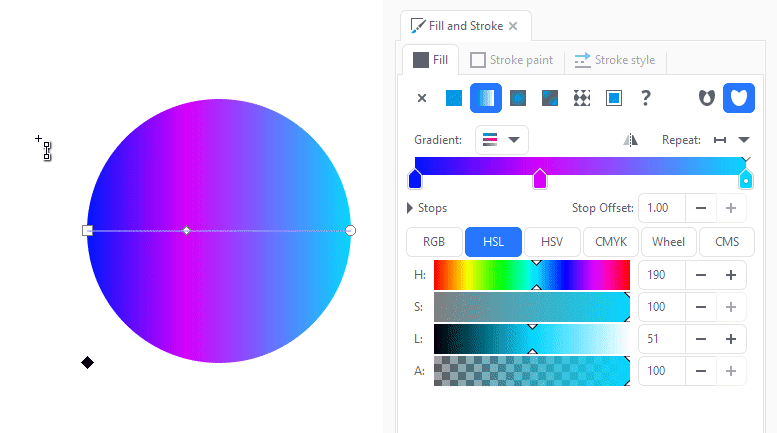Select the Radial gradient fill icon
The width and height of the screenshot is (777, 433).
(518, 98)
